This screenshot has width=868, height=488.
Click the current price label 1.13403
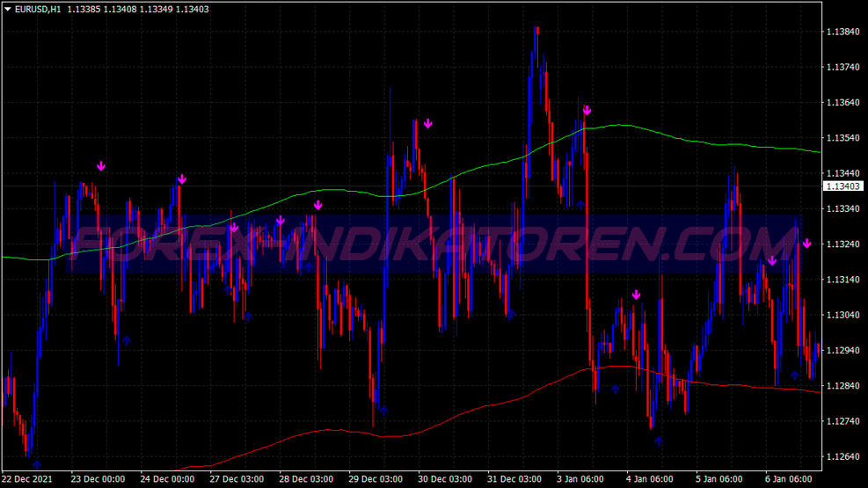pos(842,186)
